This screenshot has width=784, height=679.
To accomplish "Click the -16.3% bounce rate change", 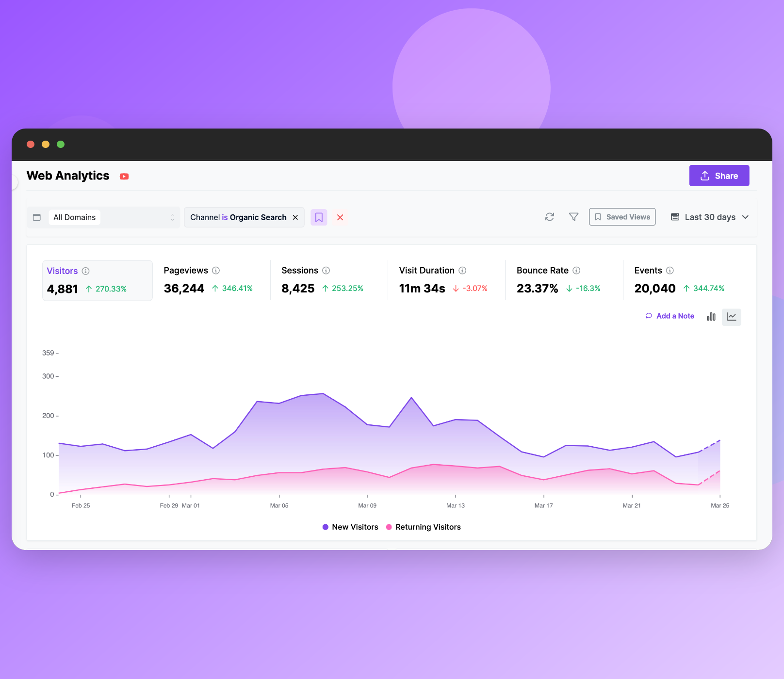I will 588,289.
